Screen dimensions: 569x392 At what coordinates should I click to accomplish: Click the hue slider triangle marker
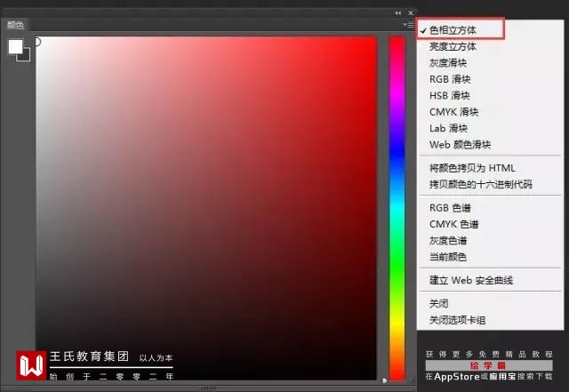[385, 380]
